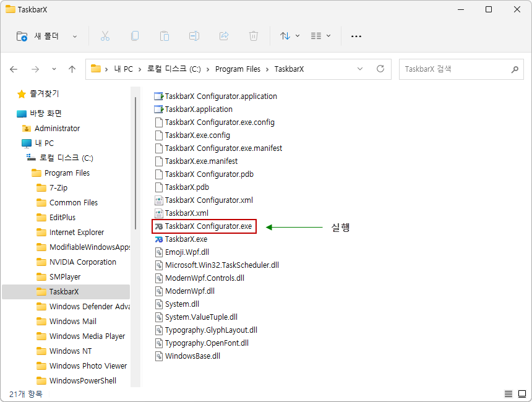Click the 새 폴더 new folder button
This screenshot has width=532, height=402.
pos(37,36)
